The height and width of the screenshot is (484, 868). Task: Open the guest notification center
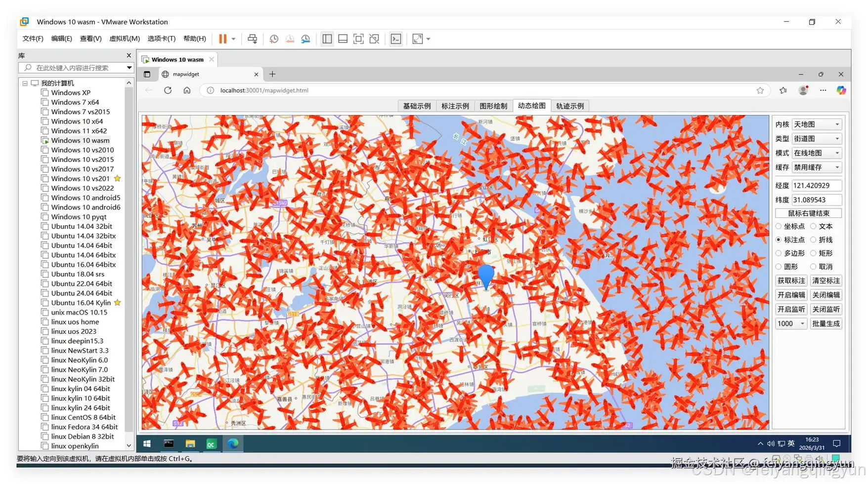837,444
